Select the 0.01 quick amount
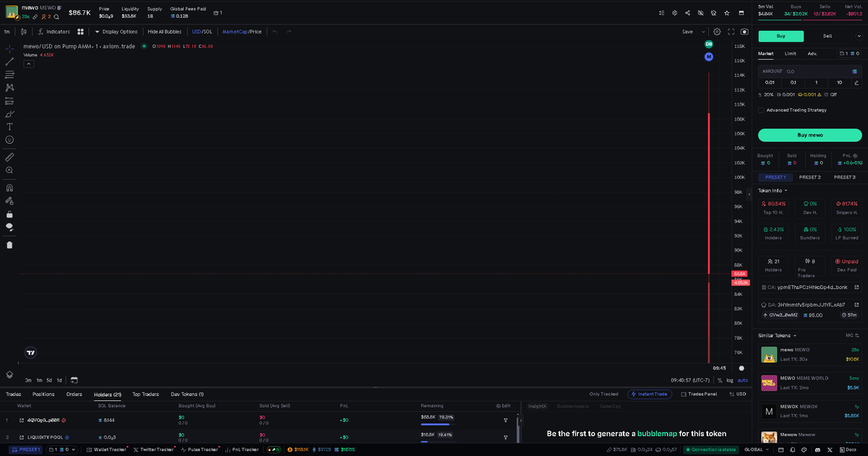This screenshot has height=456, width=868. [770, 82]
